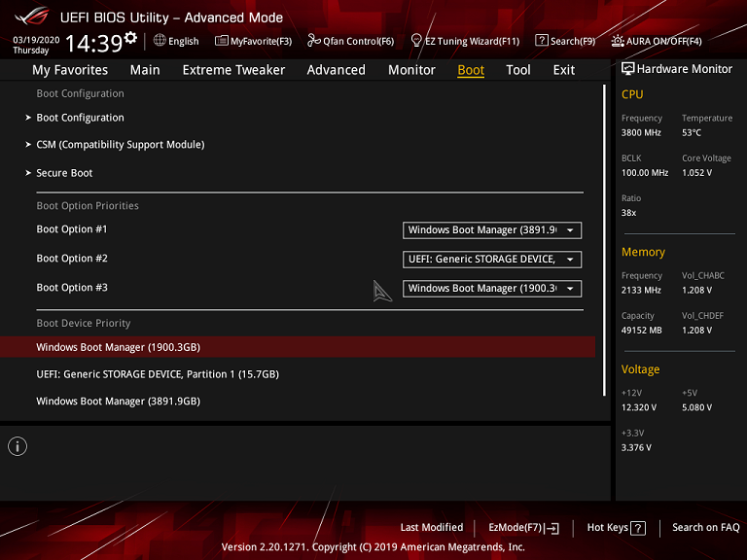Click the Hot Keys question mark icon
747x560 pixels.
tap(638, 528)
